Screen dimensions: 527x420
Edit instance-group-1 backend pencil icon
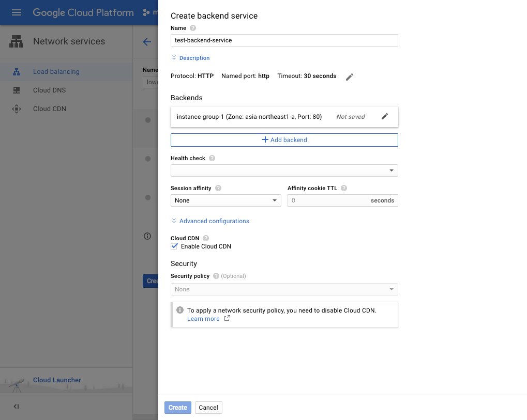pyautogui.click(x=385, y=116)
